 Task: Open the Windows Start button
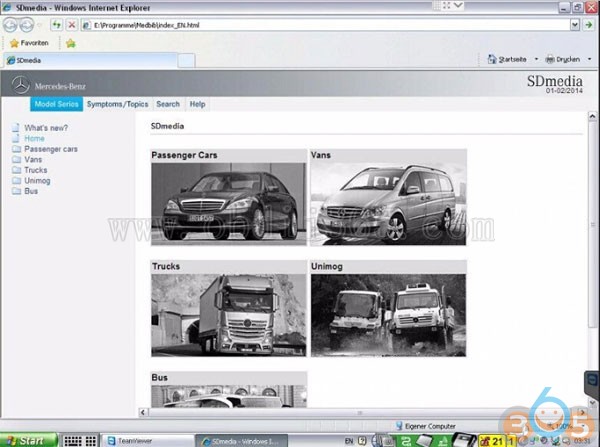(x=28, y=440)
